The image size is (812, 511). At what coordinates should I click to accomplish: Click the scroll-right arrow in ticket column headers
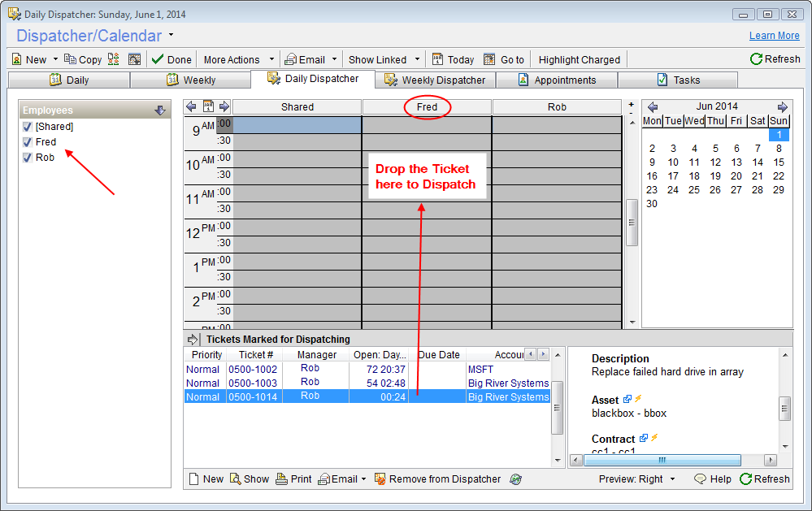pos(543,354)
